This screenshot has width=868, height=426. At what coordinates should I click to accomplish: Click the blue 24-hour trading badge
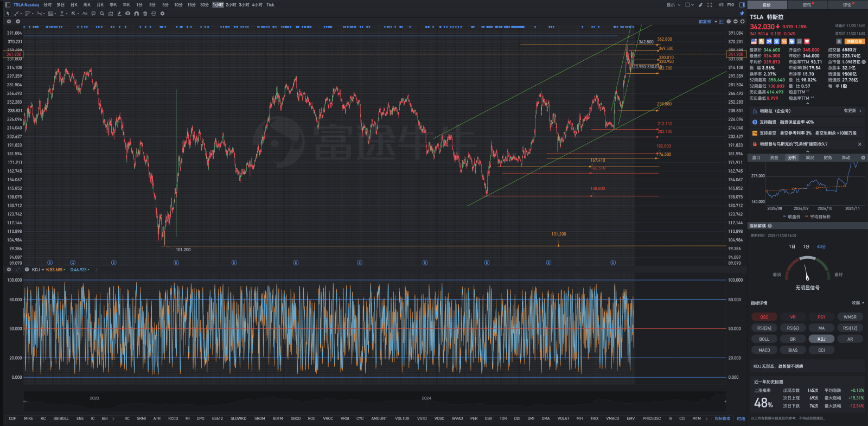[769, 41]
